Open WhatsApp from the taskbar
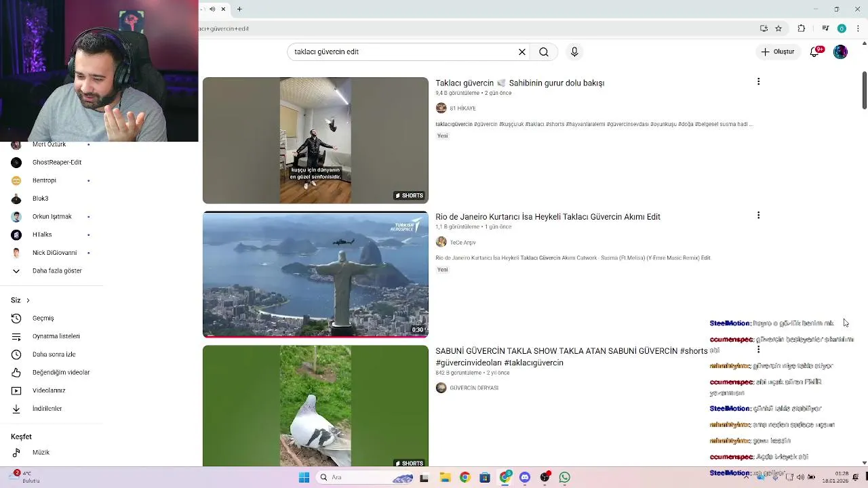The image size is (868, 488). click(x=564, y=477)
